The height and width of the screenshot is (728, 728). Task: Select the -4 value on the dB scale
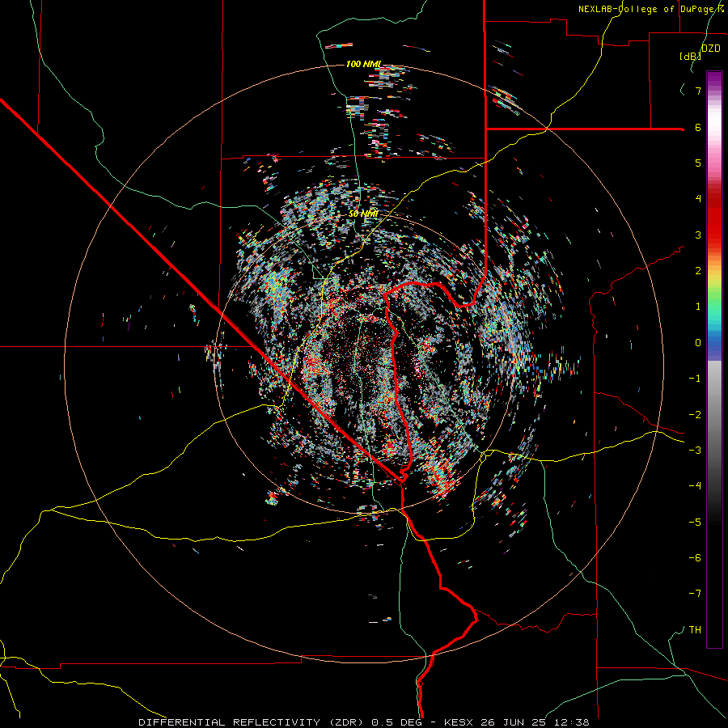[695, 486]
